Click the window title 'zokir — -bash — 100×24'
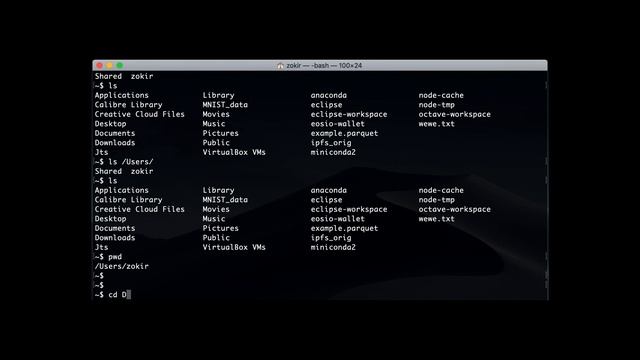640x360 pixels. (x=324, y=66)
